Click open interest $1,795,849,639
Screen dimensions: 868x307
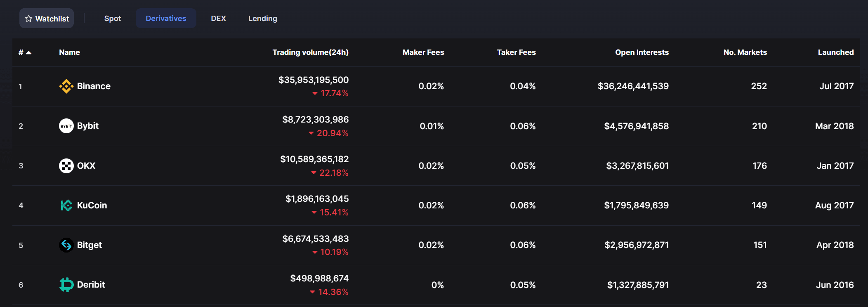click(x=637, y=205)
